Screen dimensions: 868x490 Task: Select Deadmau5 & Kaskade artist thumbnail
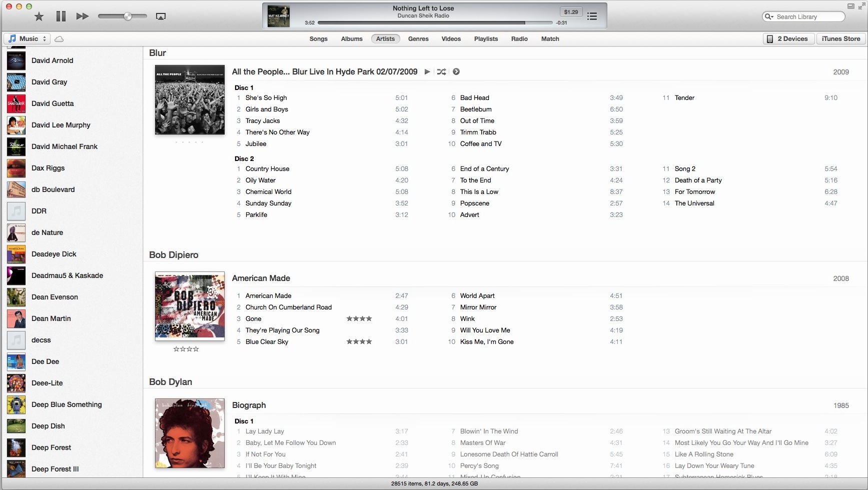click(x=16, y=275)
